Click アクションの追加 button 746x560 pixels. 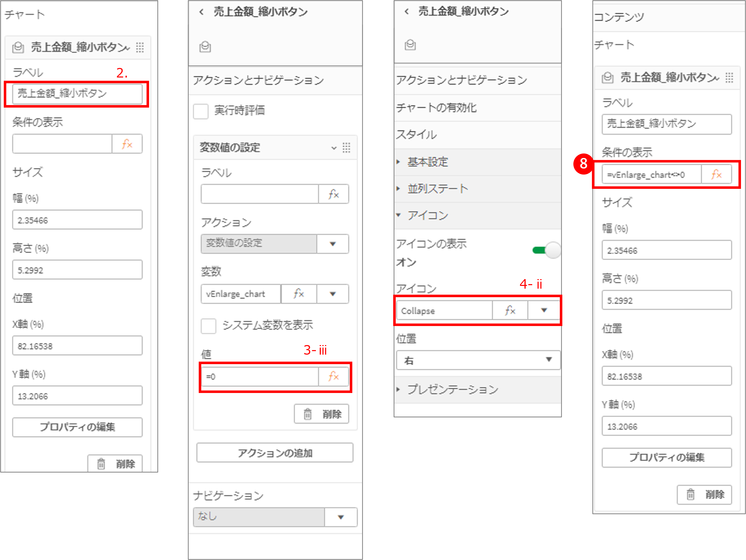coord(275,453)
